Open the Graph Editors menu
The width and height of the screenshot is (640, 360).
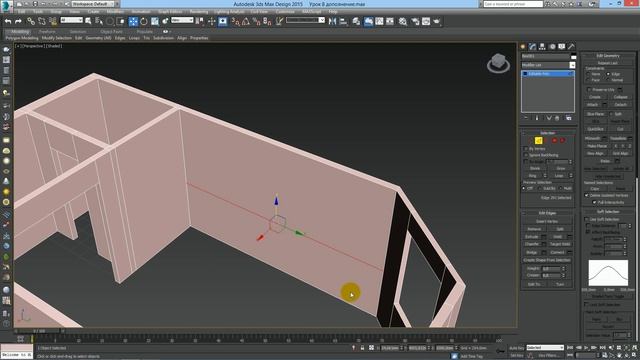click(170, 12)
